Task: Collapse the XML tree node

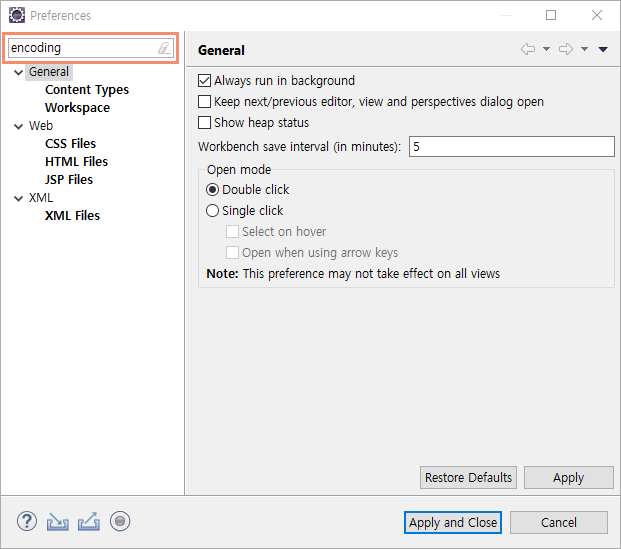Action: [x=18, y=198]
